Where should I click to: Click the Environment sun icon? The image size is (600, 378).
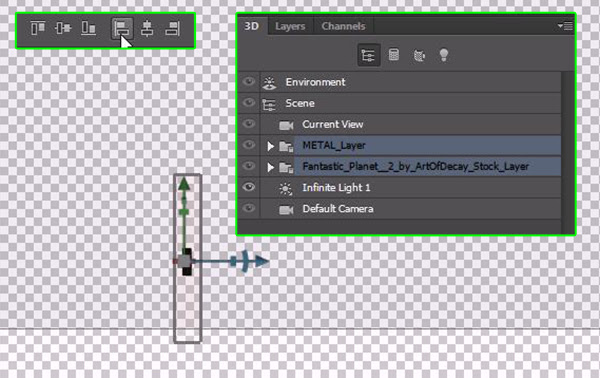[269, 83]
